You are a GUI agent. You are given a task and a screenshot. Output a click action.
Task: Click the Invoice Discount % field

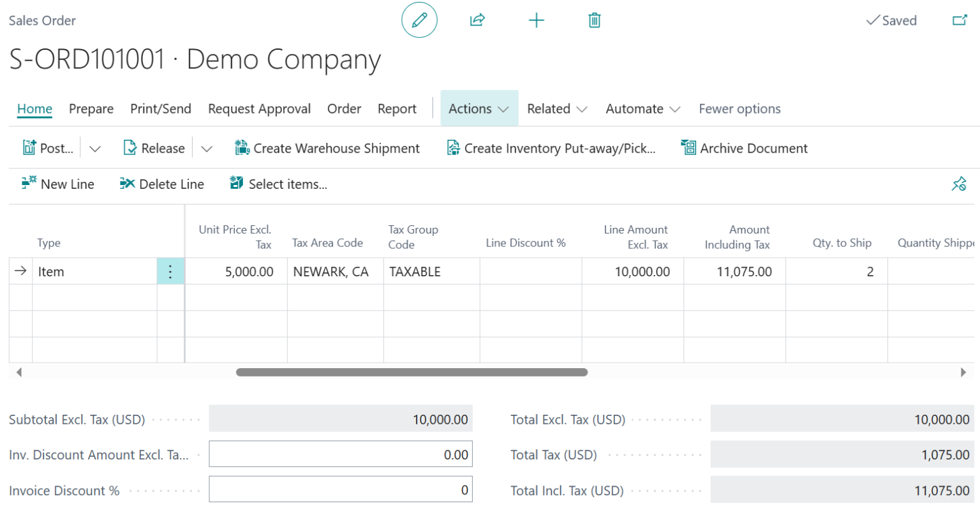tap(341, 490)
